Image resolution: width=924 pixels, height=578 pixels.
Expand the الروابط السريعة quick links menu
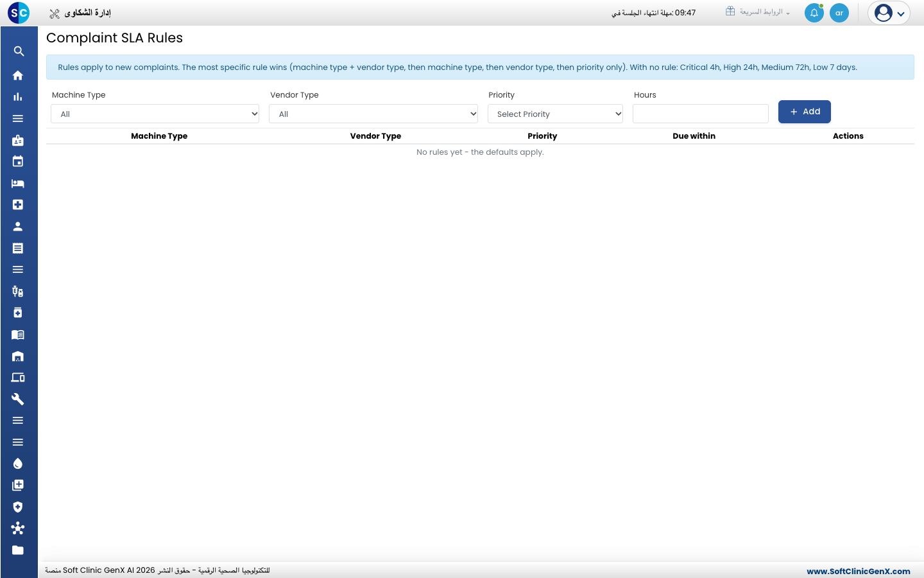(x=758, y=12)
